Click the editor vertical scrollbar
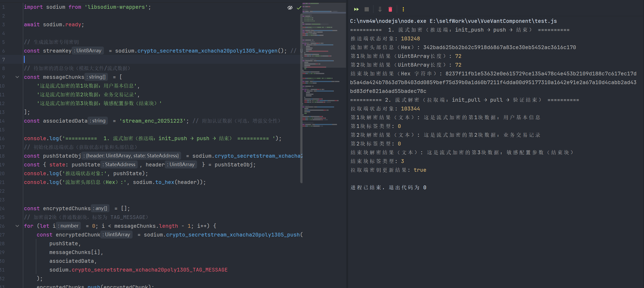Viewport: 644px width, 288px height. 301,98
